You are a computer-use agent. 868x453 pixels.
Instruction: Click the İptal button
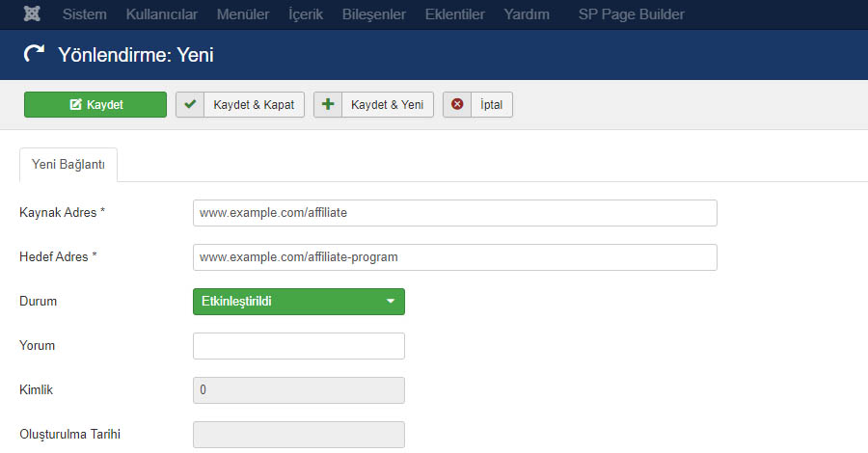pos(477,104)
